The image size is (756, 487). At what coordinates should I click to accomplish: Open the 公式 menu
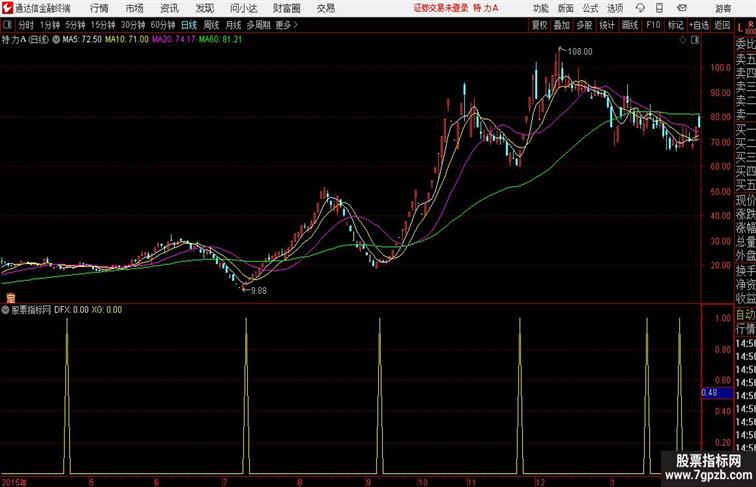(x=590, y=8)
